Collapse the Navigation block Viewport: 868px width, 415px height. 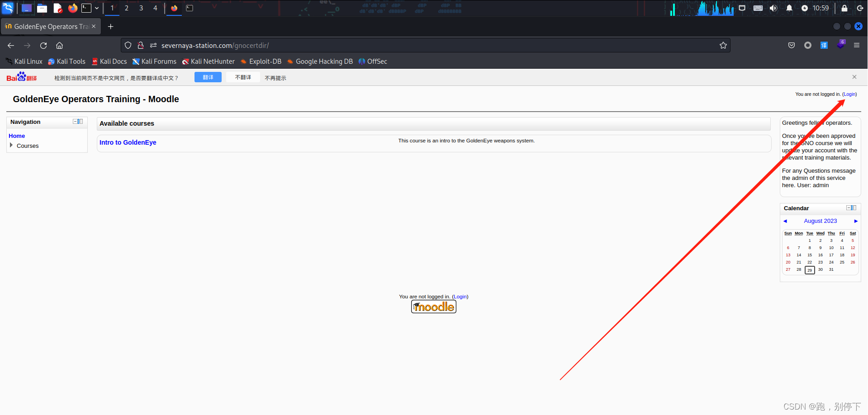(x=75, y=122)
